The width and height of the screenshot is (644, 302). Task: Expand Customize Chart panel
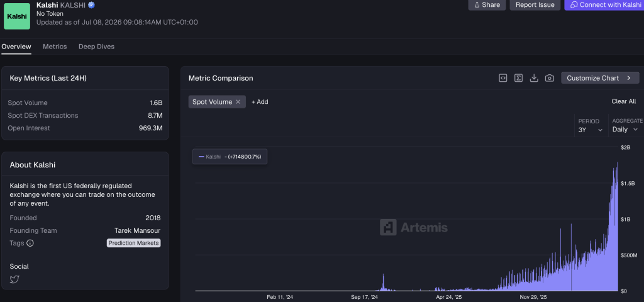600,78
